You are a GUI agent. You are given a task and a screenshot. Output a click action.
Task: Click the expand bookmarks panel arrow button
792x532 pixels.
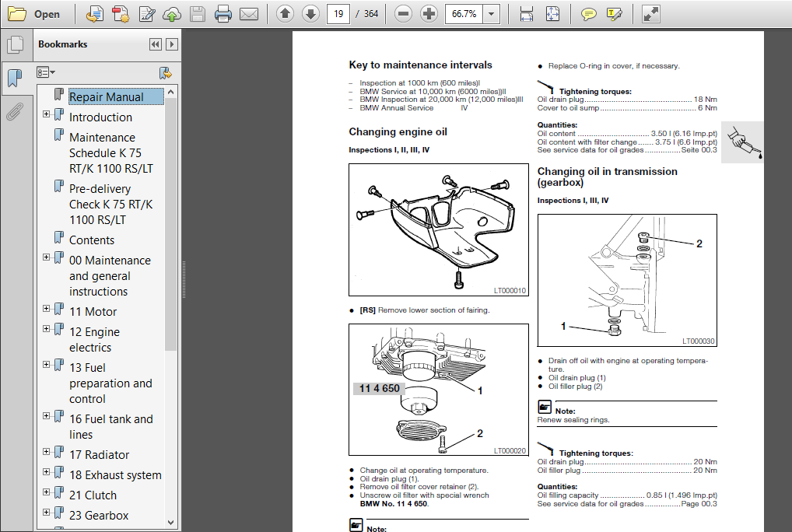pyautogui.click(x=172, y=44)
